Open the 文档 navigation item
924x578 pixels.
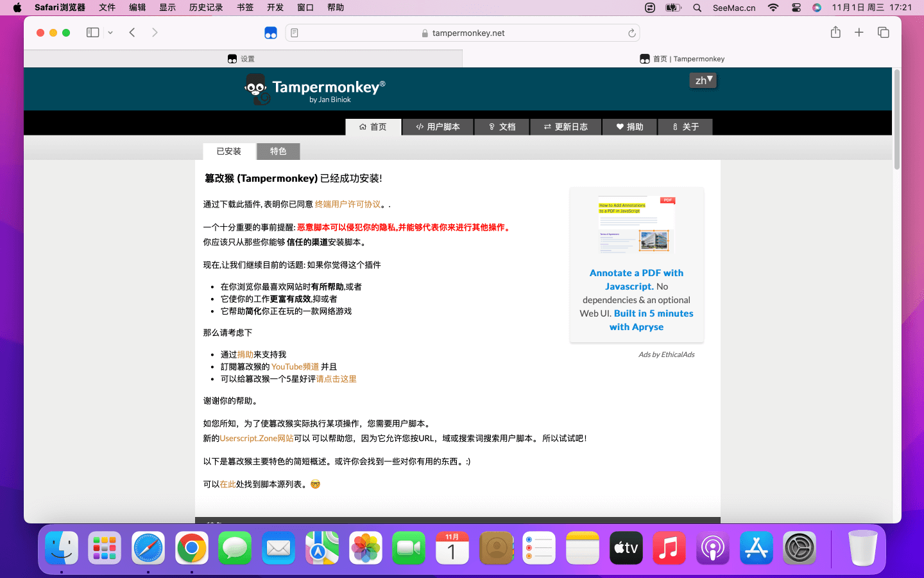[x=502, y=127]
